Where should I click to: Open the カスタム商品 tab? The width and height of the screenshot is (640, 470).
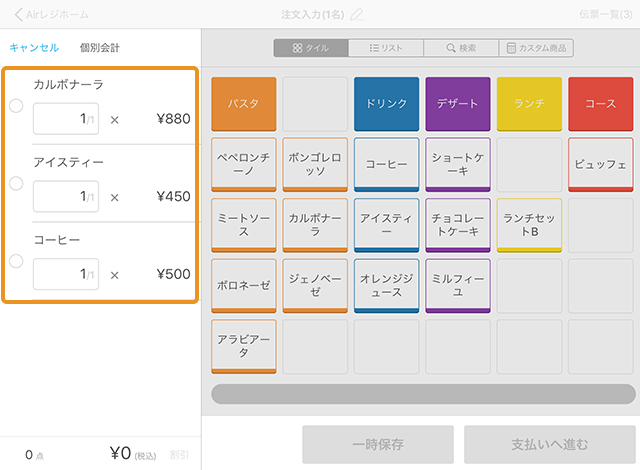(x=536, y=48)
